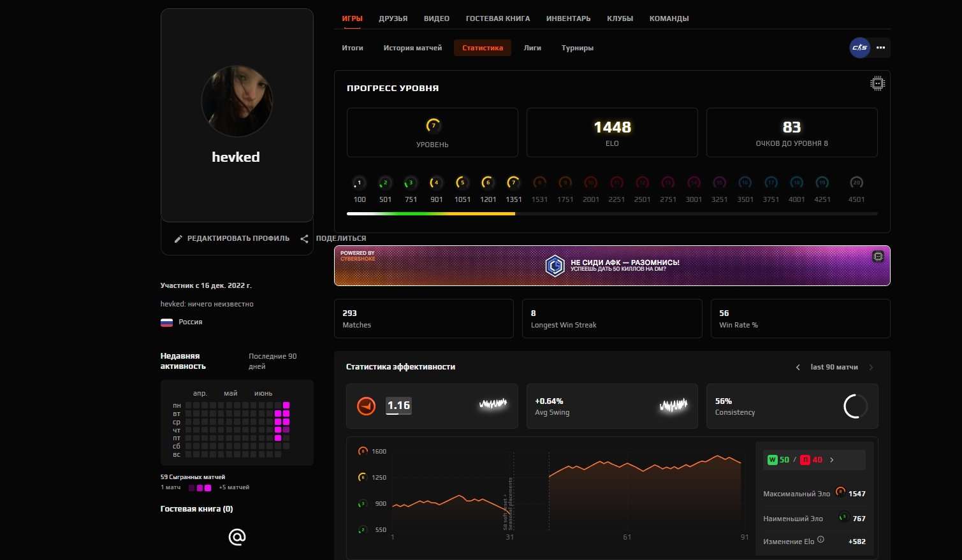Open the Игры tab
The height and width of the screenshot is (560, 962).
coord(353,18)
